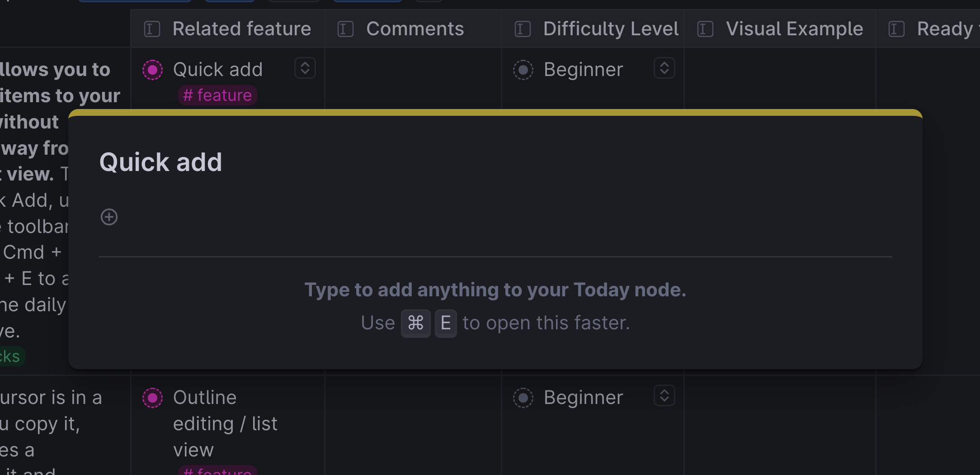This screenshot has height=475, width=980.
Task: Click the Comments column field icon
Action: tap(345, 29)
